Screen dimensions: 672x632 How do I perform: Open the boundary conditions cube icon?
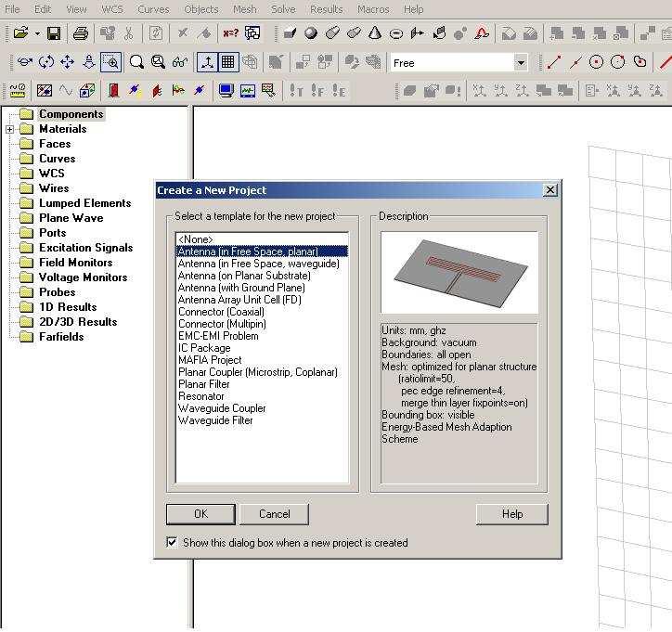[87, 90]
